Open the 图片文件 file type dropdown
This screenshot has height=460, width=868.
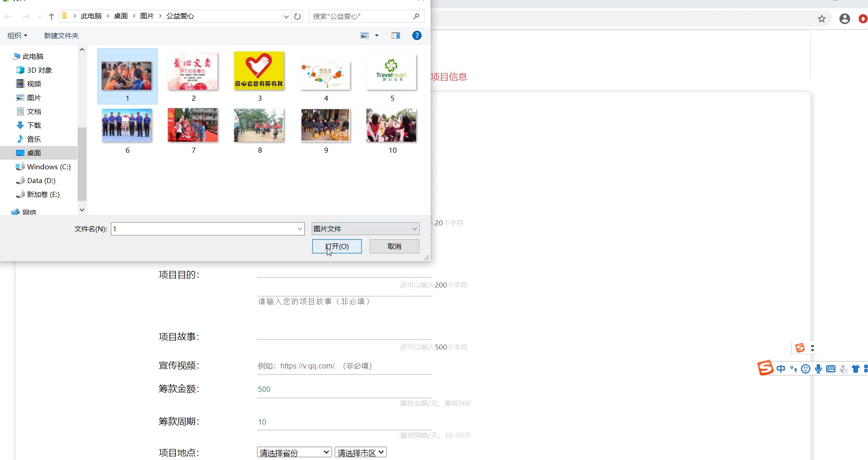(365, 229)
